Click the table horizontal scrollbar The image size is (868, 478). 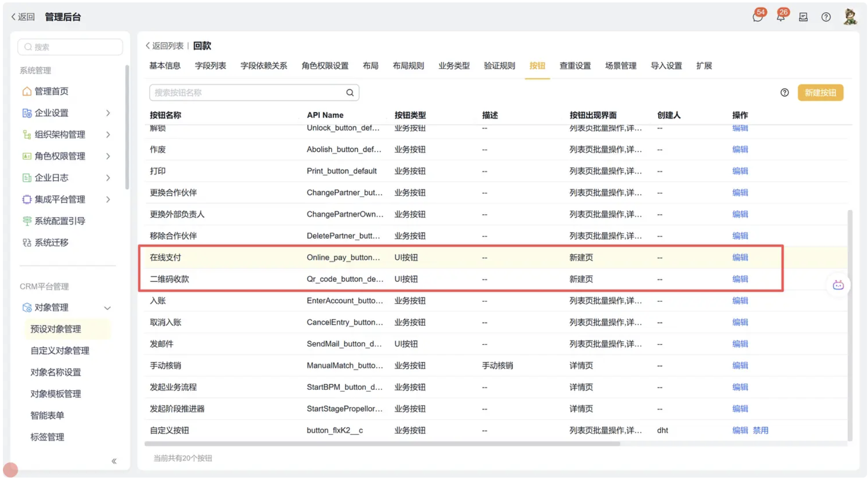point(382,443)
